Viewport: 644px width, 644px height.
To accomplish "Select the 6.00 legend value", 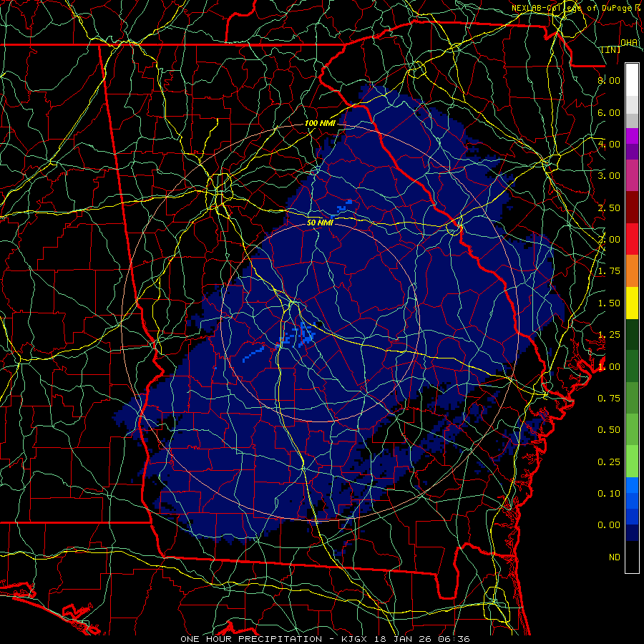I will (609, 112).
